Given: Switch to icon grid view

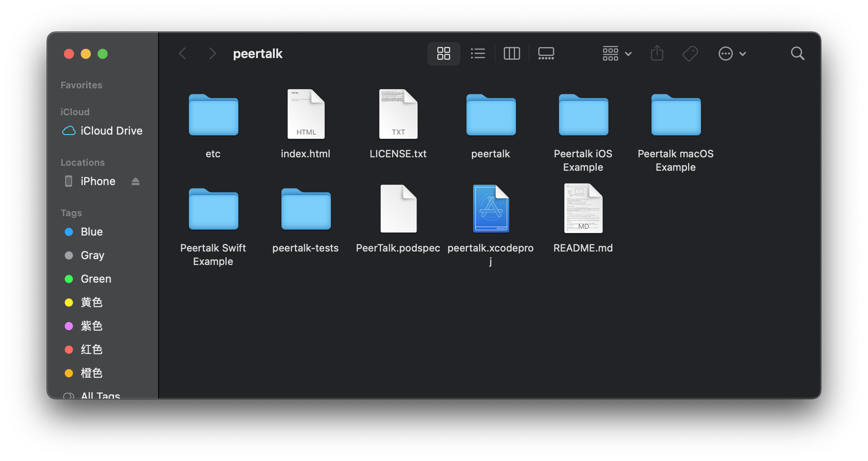Looking at the screenshot, I should coord(444,53).
